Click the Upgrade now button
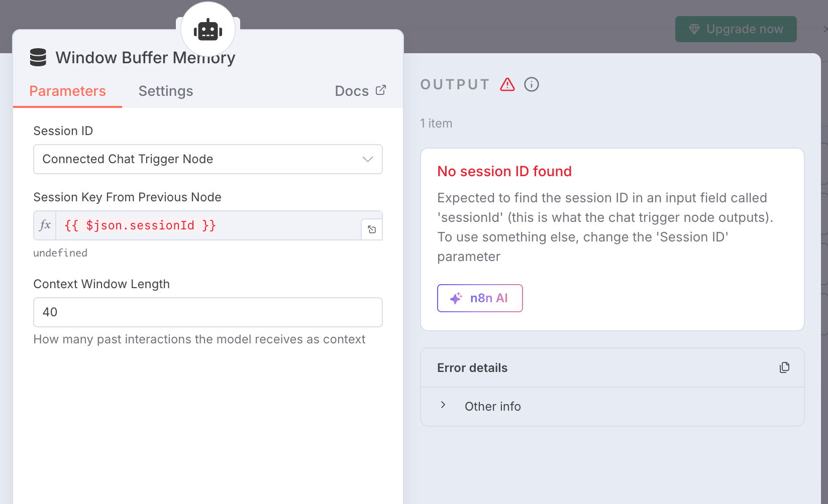828x504 pixels. 736,29
